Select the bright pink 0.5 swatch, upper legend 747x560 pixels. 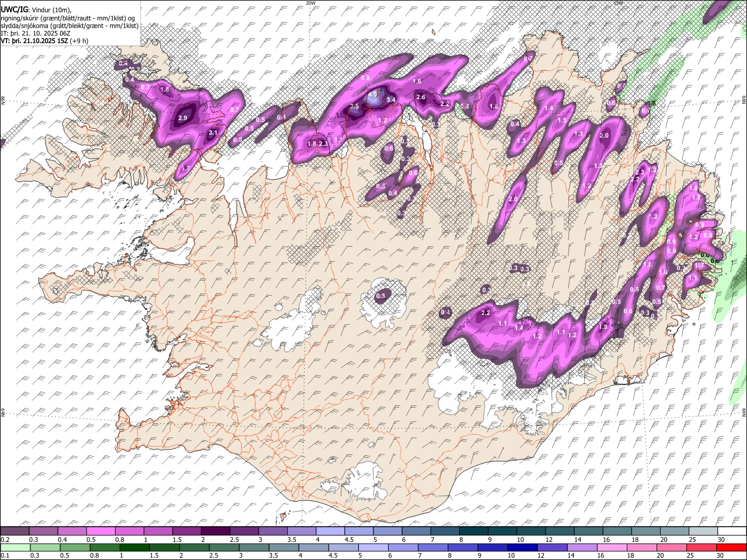(x=100, y=531)
